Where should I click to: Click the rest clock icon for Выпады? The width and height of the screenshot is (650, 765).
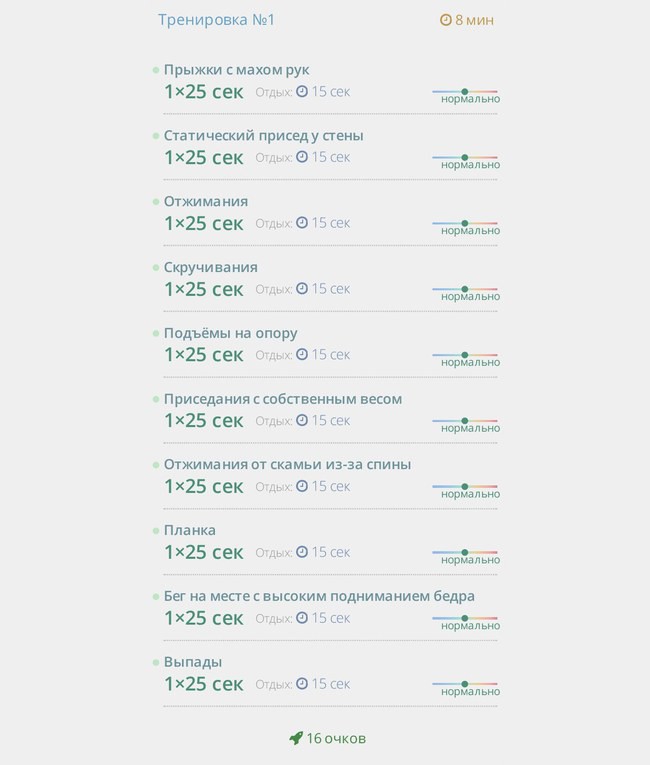[302, 684]
